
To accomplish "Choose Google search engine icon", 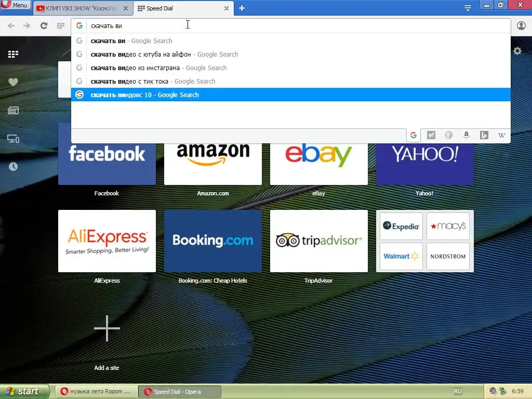I will tap(413, 135).
